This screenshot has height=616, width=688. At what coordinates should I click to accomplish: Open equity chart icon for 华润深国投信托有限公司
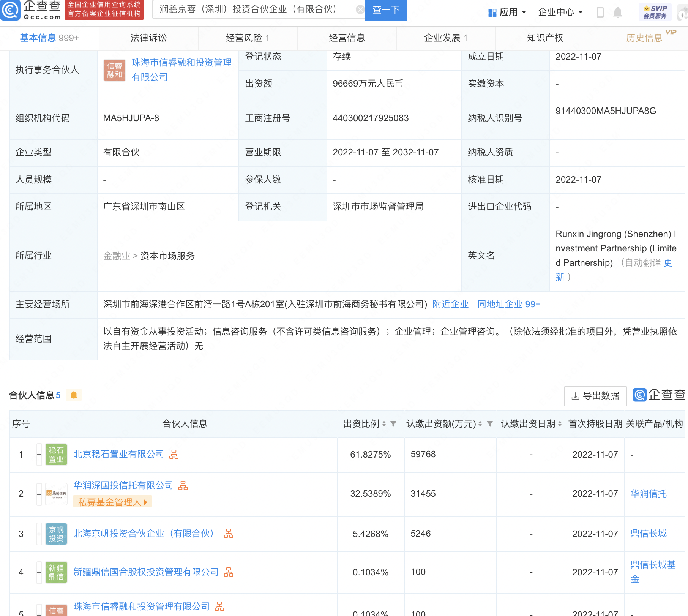point(183,485)
